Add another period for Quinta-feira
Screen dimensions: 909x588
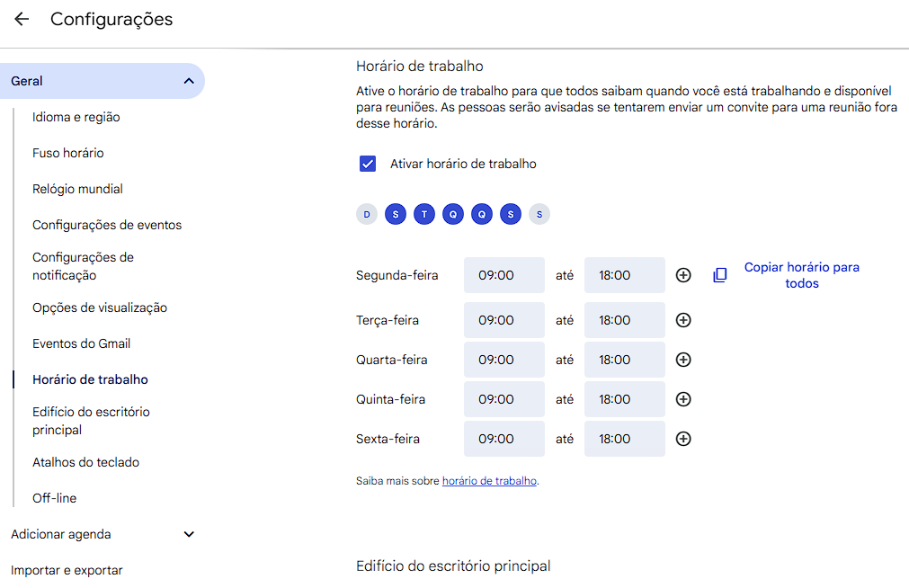(683, 399)
